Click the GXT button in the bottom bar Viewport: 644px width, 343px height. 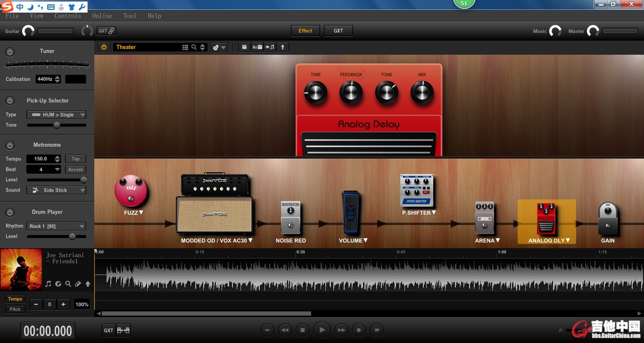108,330
